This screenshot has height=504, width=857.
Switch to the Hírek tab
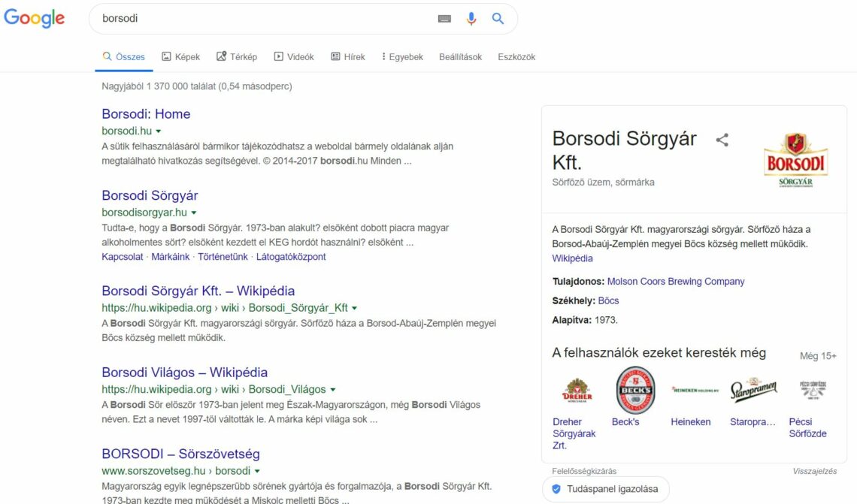(x=347, y=57)
